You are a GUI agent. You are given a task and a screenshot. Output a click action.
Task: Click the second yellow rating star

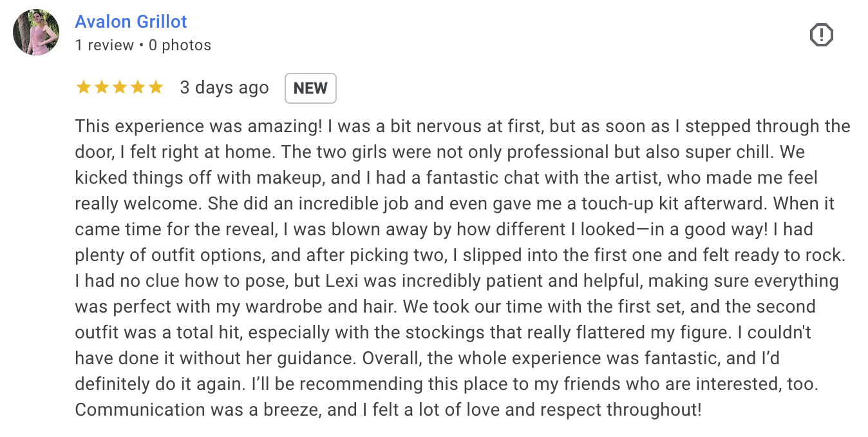[x=102, y=88]
